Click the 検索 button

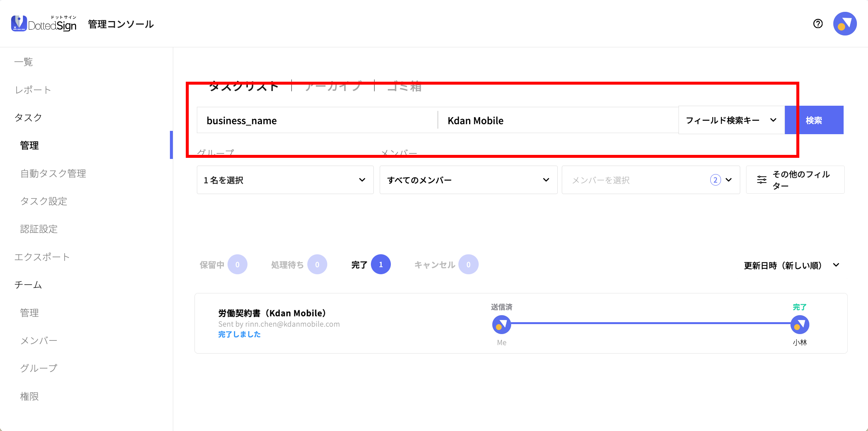814,120
